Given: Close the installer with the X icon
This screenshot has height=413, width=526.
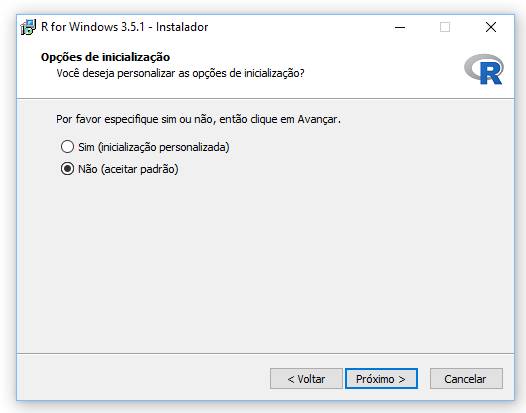Looking at the screenshot, I should tap(491, 27).
